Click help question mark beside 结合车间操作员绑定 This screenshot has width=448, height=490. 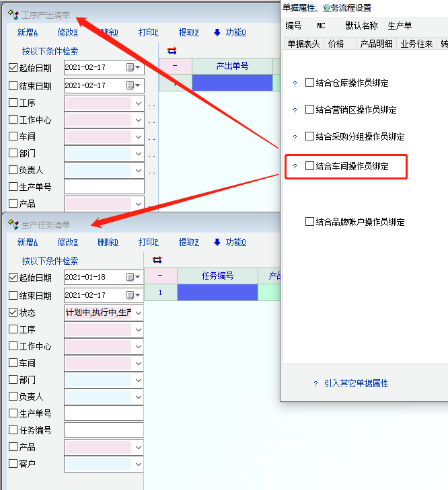tap(295, 166)
